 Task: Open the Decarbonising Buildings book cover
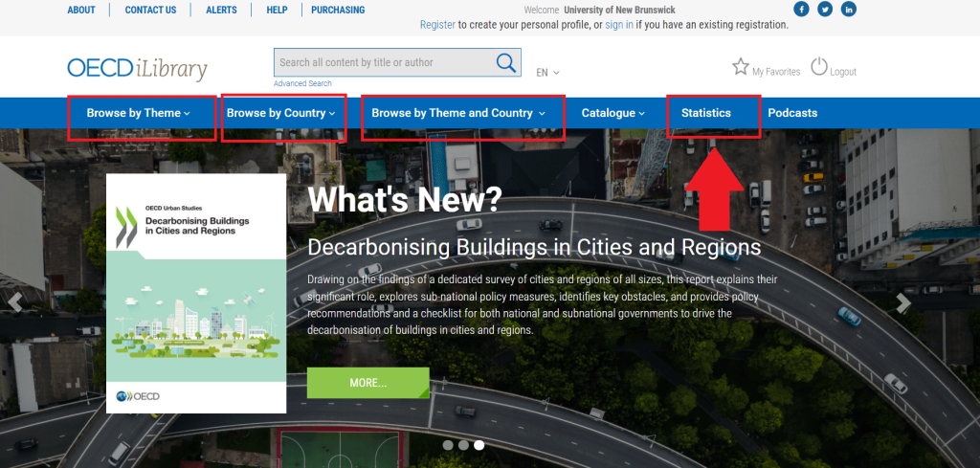tap(196, 293)
